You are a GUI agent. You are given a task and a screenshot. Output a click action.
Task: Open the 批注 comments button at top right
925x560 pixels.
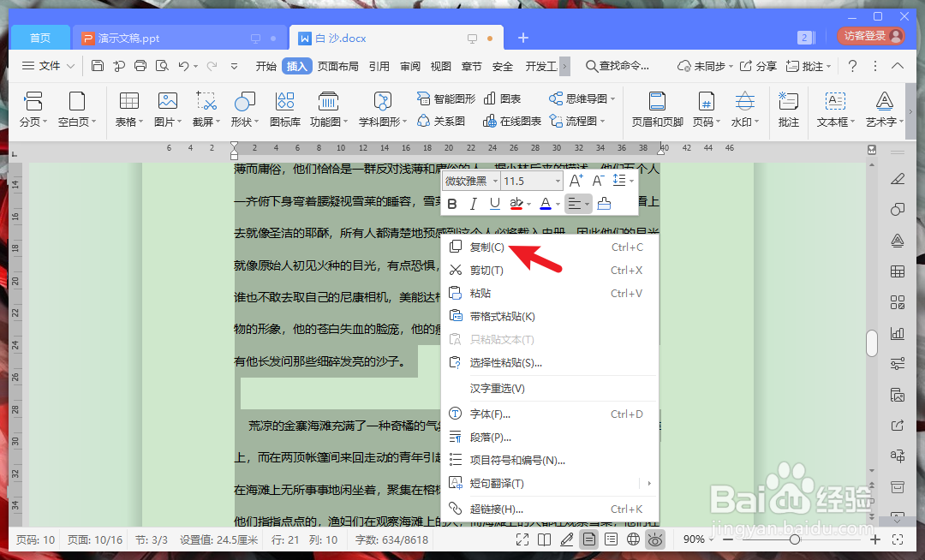click(x=809, y=66)
